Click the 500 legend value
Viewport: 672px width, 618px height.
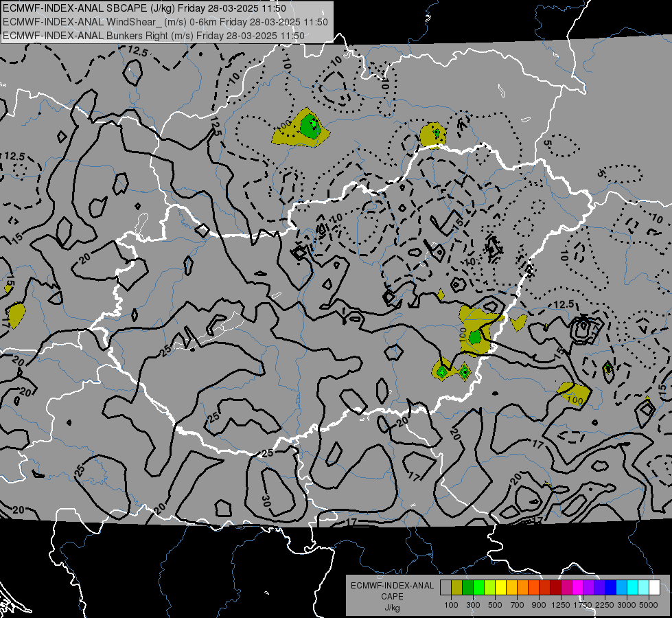coord(495,605)
